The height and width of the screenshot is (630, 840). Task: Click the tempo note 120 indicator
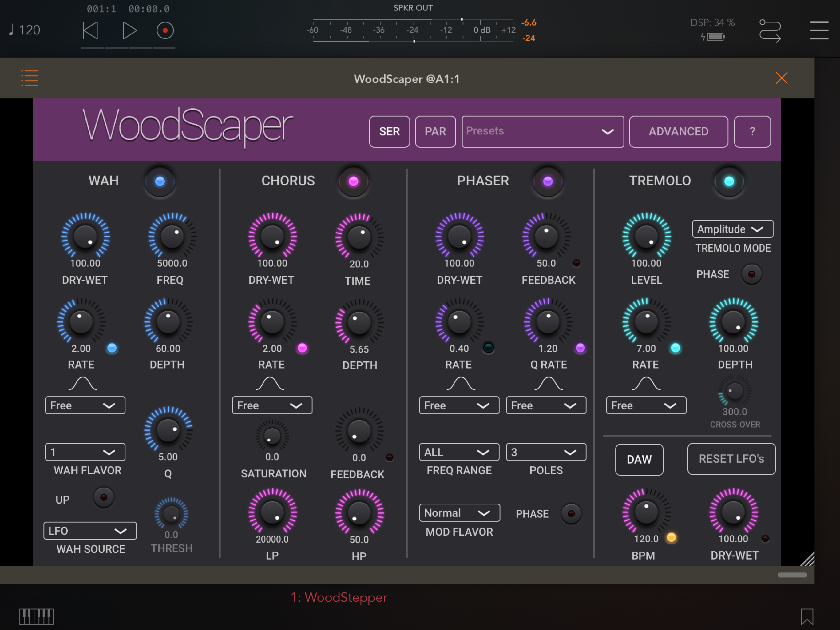click(25, 30)
